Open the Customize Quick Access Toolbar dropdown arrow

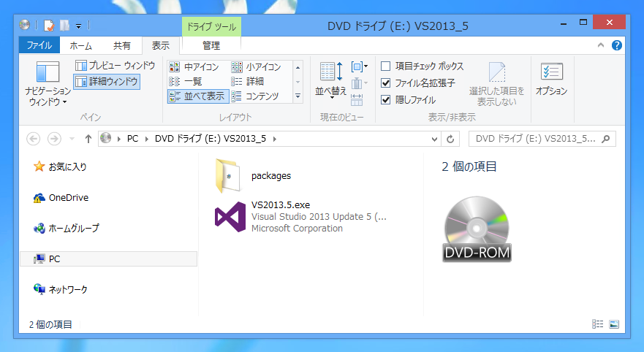tap(78, 26)
